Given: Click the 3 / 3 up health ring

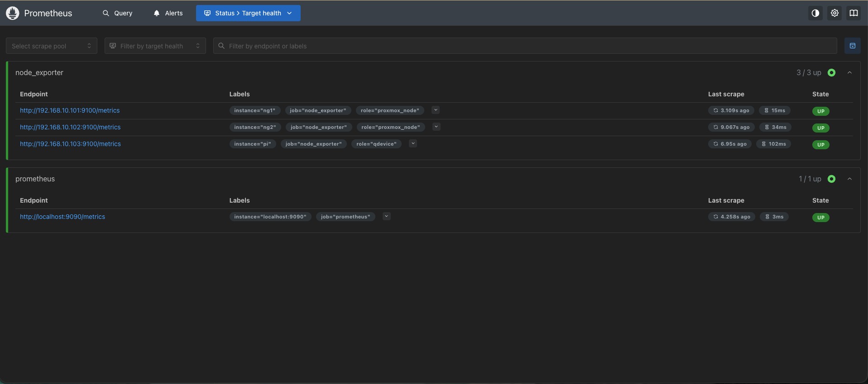Looking at the screenshot, I should [832, 72].
